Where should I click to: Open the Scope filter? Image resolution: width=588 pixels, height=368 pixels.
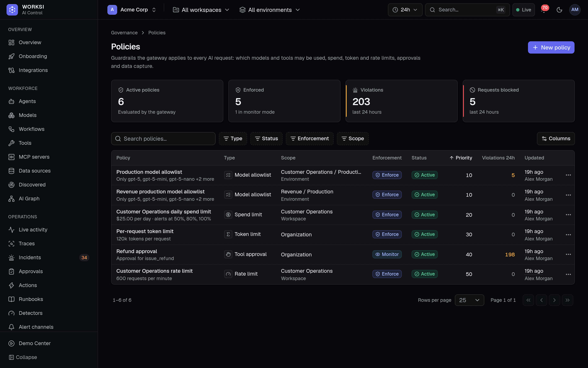pyautogui.click(x=353, y=138)
